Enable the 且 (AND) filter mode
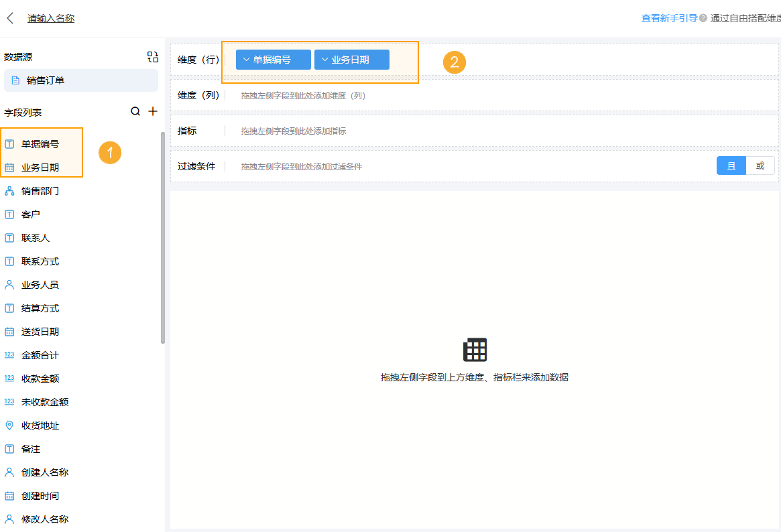781x532 pixels. tap(731, 165)
